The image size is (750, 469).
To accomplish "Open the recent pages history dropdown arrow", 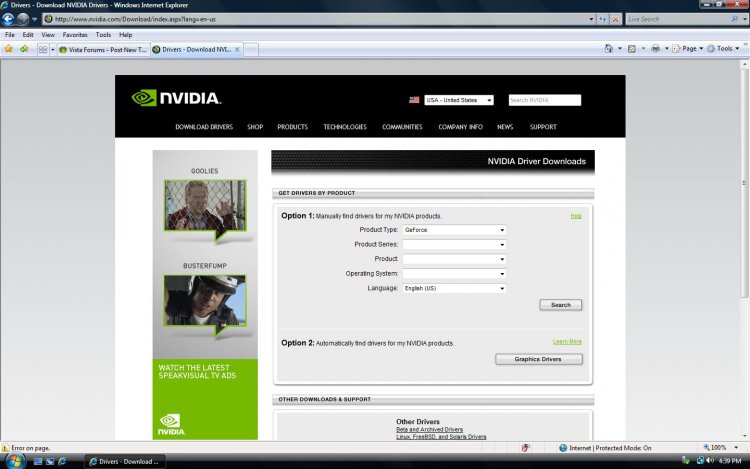I will coord(34,20).
